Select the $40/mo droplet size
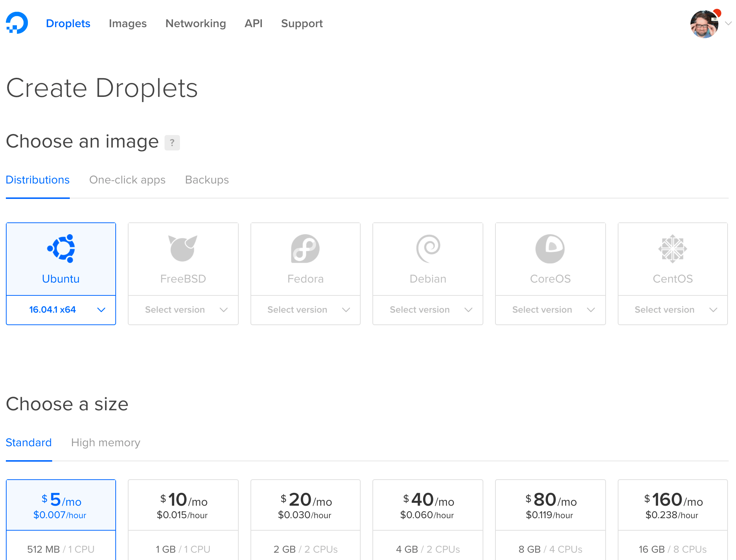The width and height of the screenshot is (736, 560). click(427, 505)
